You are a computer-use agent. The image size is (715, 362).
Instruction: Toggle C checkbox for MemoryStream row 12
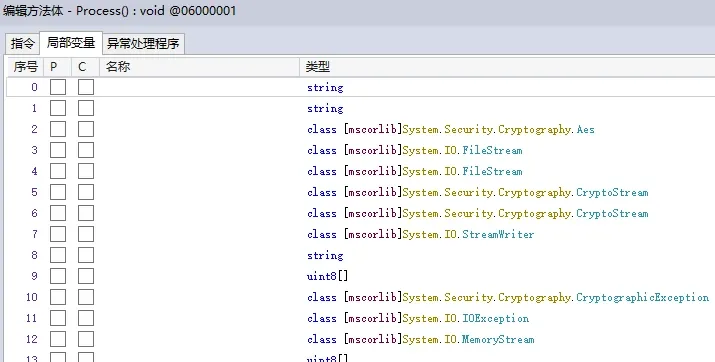coord(86,339)
